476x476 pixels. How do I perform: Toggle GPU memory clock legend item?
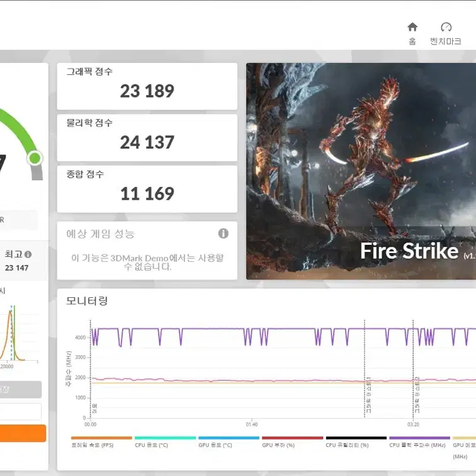[465, 447]
